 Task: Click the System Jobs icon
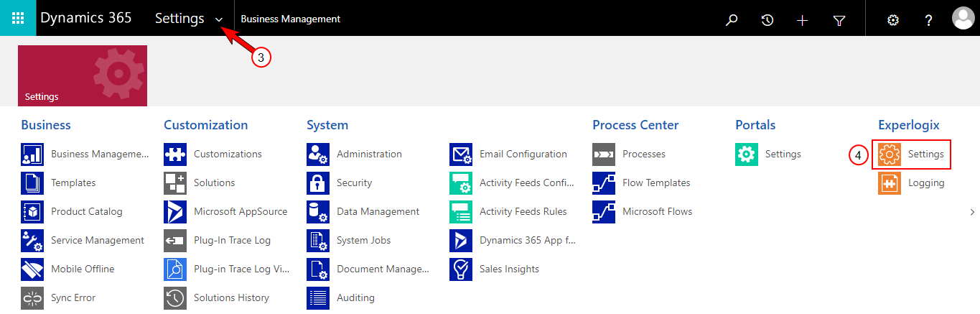coord(318,241)
